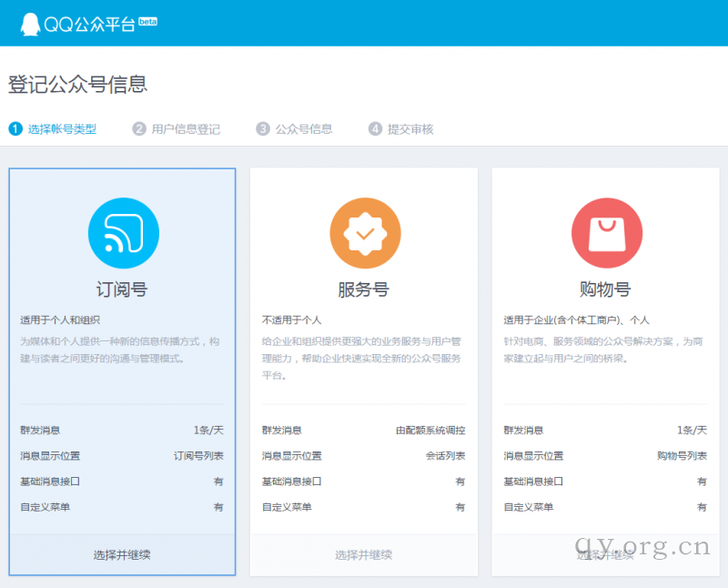Click the 1条/天 value in 购物号 card
This screenshot has width=728, height=588.
(x=692, y=431)
